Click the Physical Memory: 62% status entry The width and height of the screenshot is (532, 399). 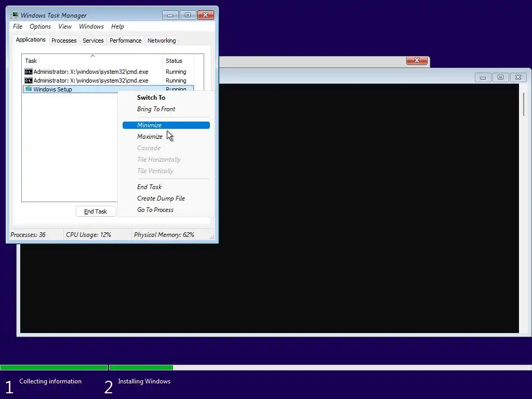(x=164, y=235)
